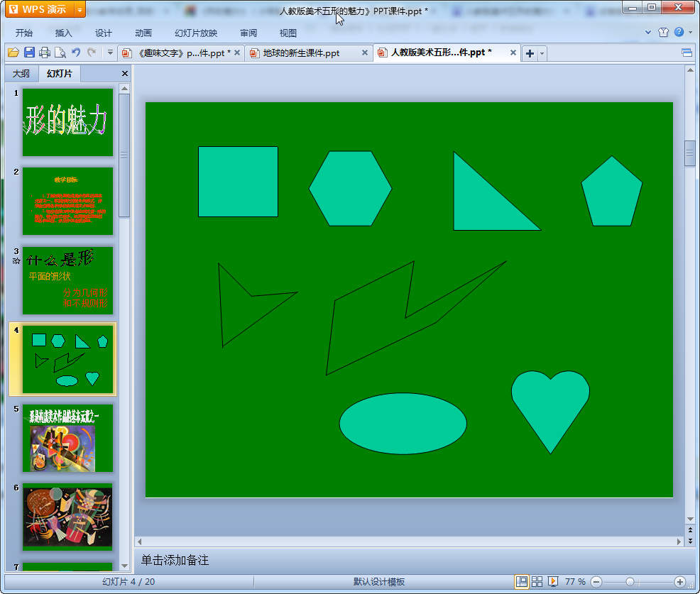Click the 77 % zoom level
Image resolution: width=700 pixels, height=594 pixels.
pos(575,581)
